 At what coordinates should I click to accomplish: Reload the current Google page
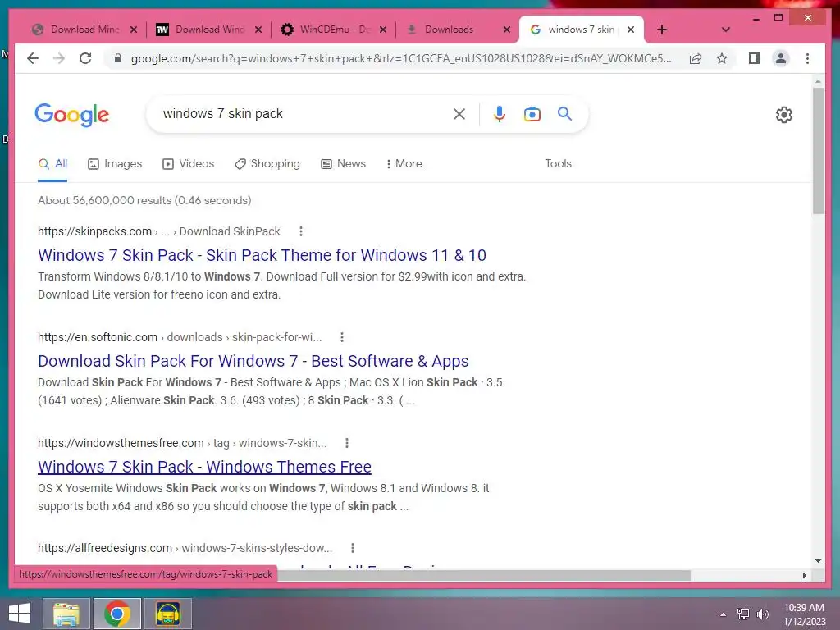[85, 58]
